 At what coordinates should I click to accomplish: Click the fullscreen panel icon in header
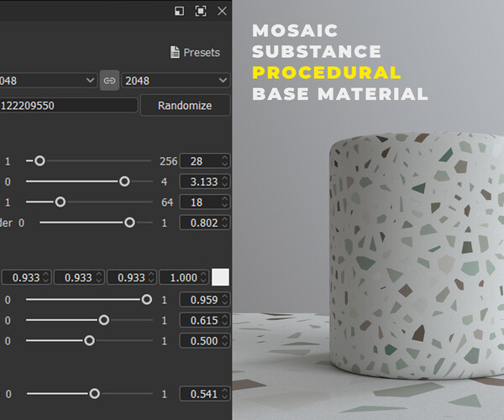[201, 11]
